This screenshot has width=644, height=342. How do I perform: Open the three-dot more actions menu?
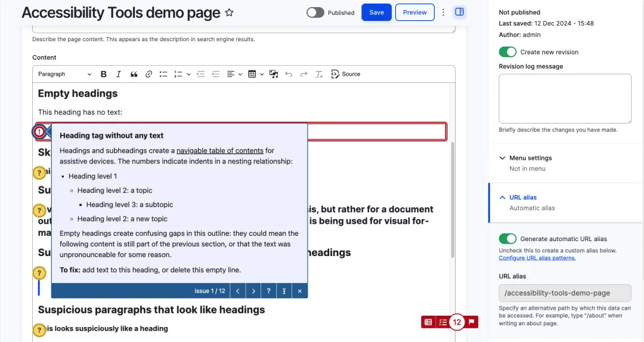pos(443,13)
